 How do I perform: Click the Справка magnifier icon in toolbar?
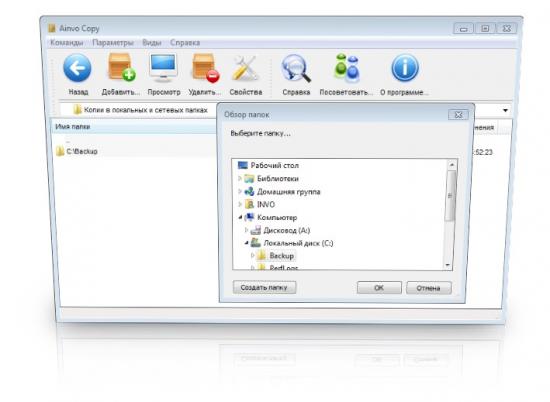click(x=296, y=68)
